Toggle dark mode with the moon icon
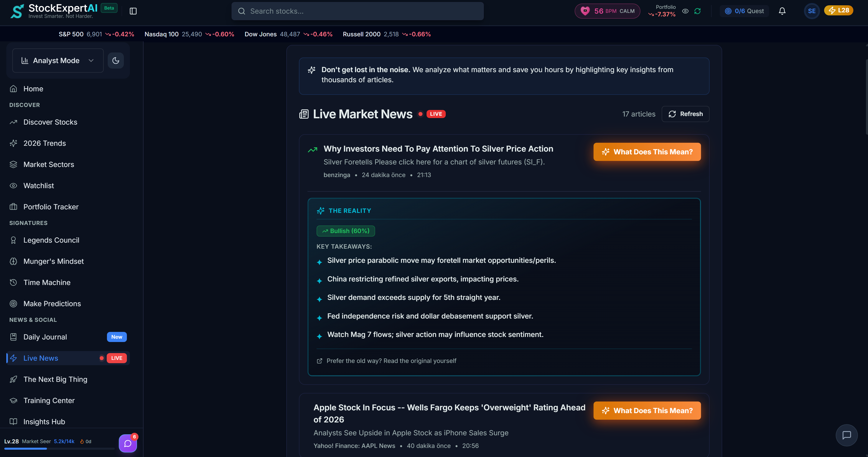 pos(116,60)
